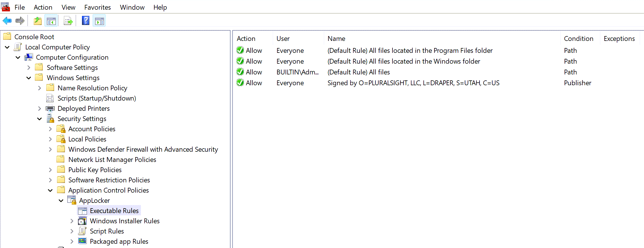Click green Allow checkmark of Program Files rule
The image size is (644, 248).
240,50
